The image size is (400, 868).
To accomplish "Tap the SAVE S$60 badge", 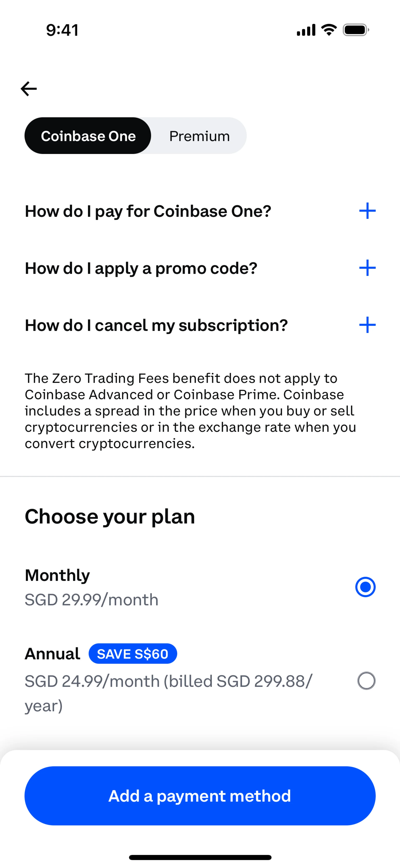I will (x=133, y=654).
